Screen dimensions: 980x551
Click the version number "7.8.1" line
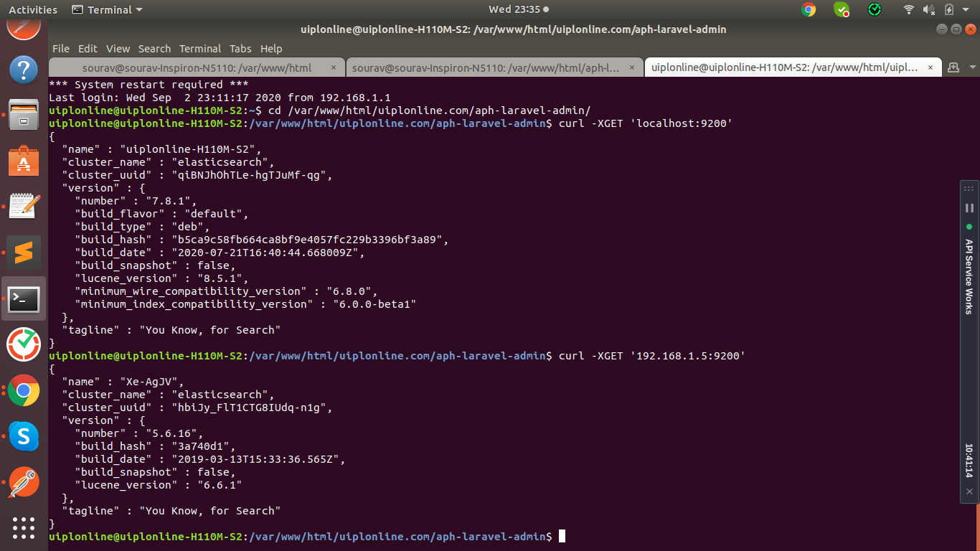point(136,201)
